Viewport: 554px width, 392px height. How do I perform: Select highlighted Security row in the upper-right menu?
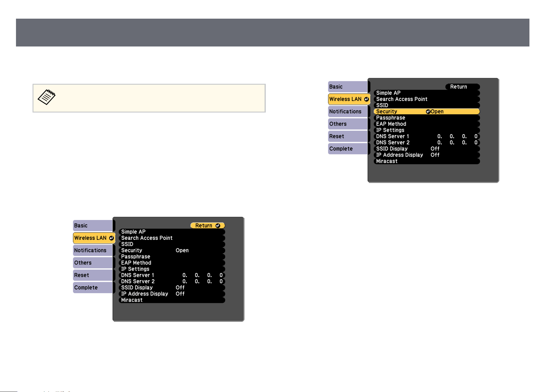(x=427, y=112)
